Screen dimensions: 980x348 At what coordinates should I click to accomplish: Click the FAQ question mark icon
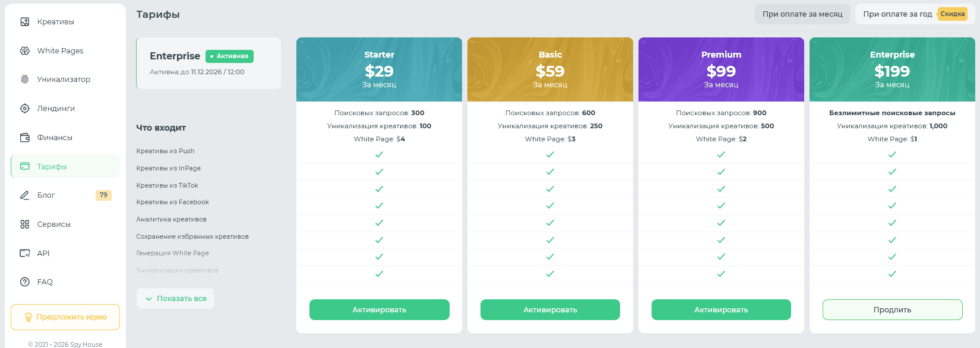[25, 282]
